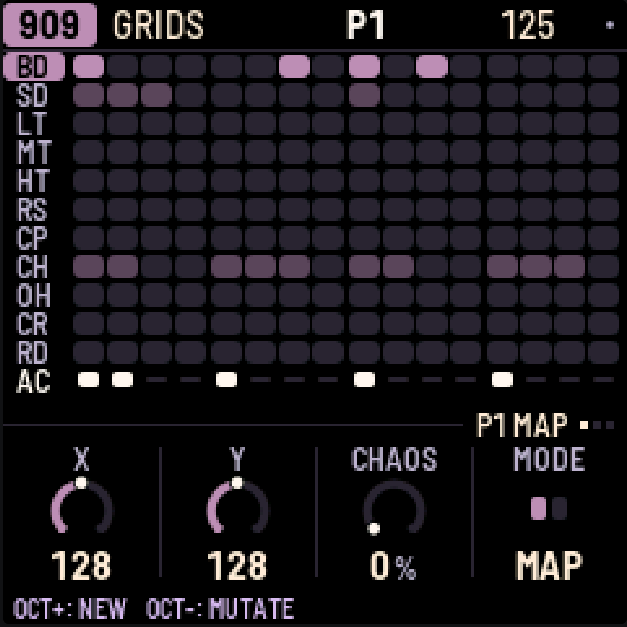627x627 pixels.
Task: Toggle CH row step 5
Action: (x=226, y=266)
